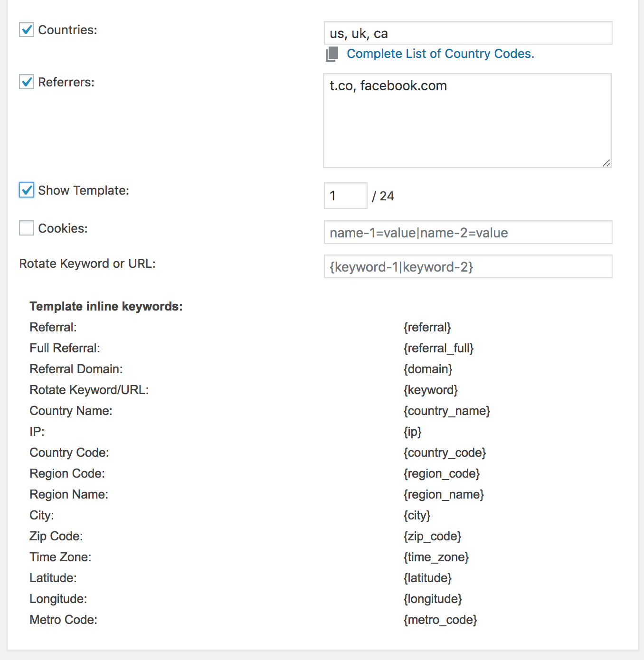Focus the Rotate Keyword or URL field

468,266
